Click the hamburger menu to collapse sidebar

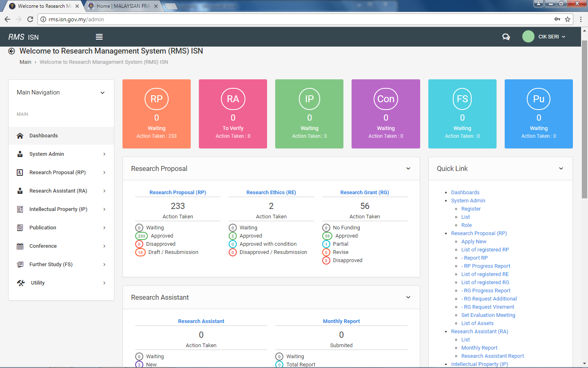(99, 36)
